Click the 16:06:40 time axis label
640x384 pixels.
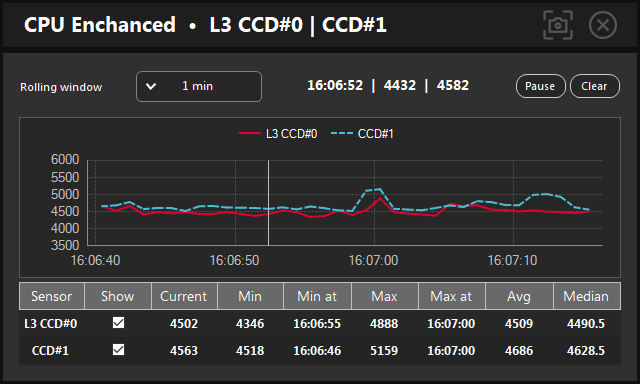pos(96,260)
